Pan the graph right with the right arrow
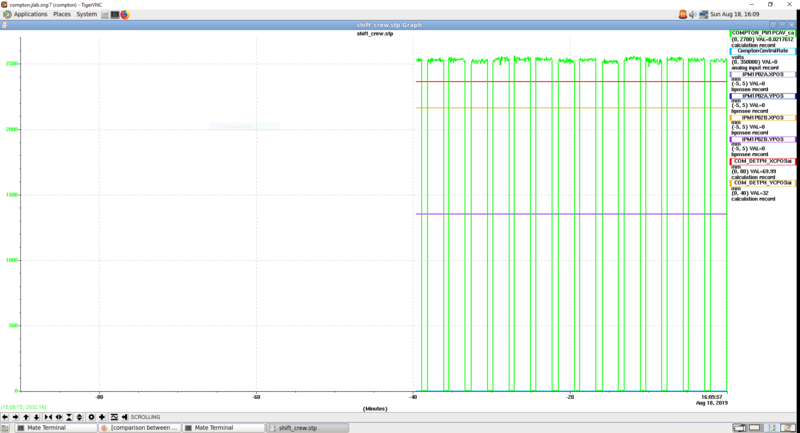Image resolution: width=800 pixels, height=433 pixels. click(15, 417)
